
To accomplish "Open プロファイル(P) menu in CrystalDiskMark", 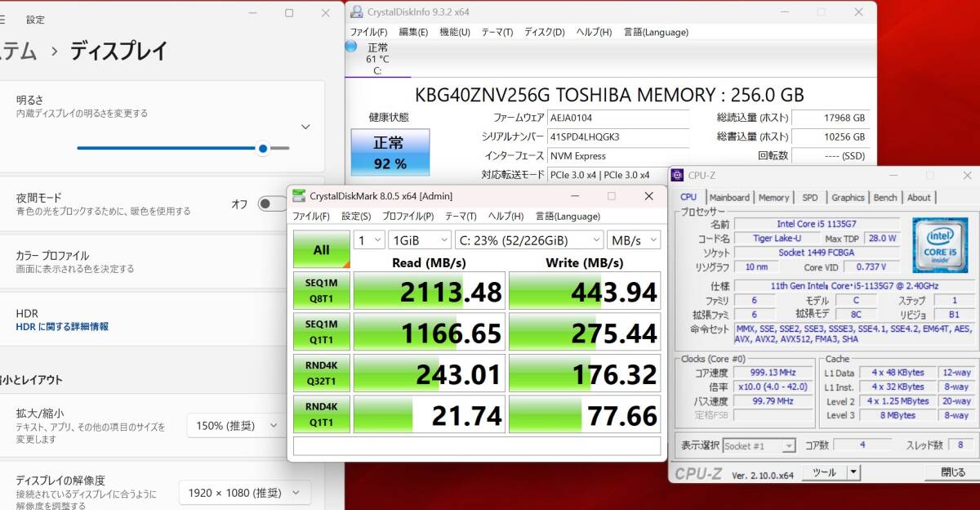I will coord(408,217).
